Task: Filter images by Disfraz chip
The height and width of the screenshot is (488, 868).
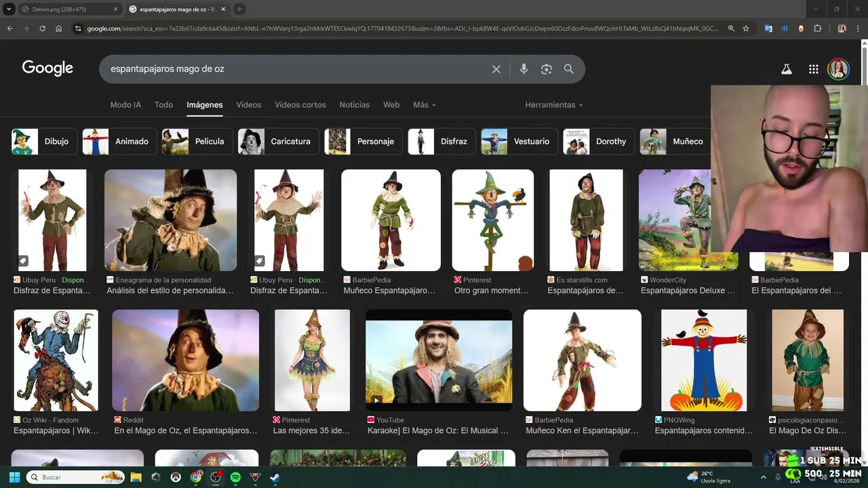Action: point(442,142)
